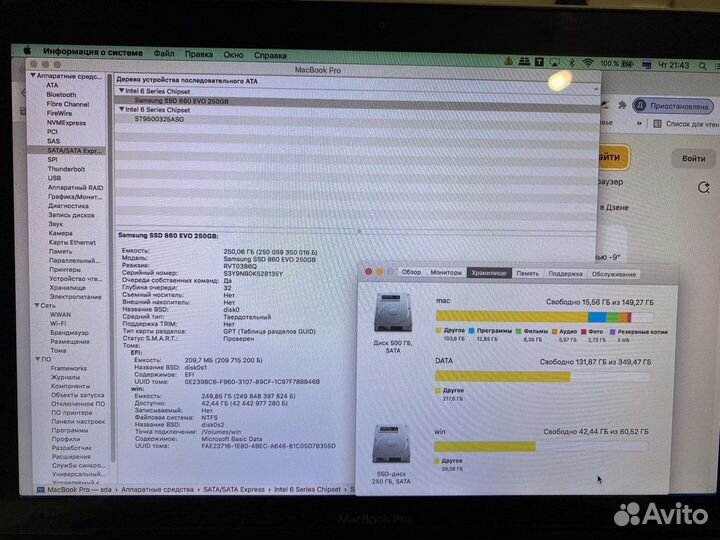Click the Войти button in browser window
This screenshot has width=720, height=540.
(693, 158)
